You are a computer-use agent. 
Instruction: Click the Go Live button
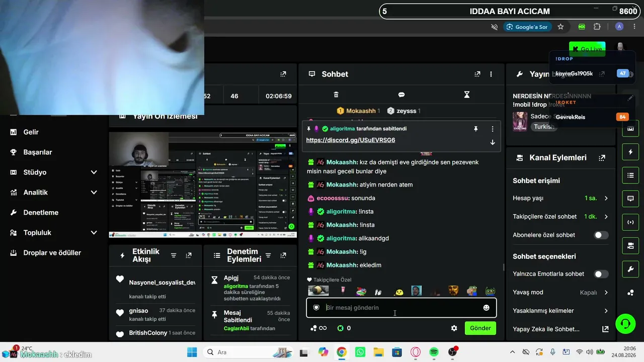[x=587, y=49]
